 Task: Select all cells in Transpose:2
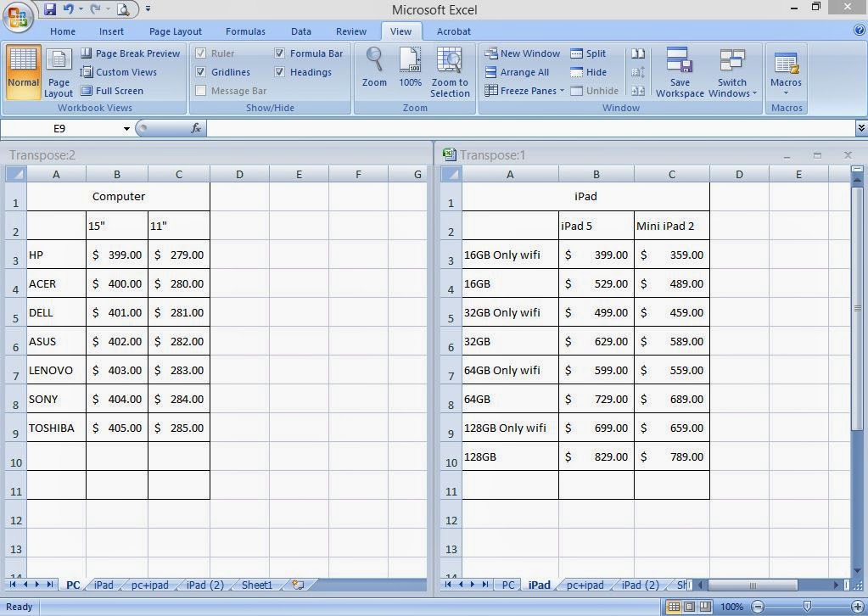pos(15,174)
